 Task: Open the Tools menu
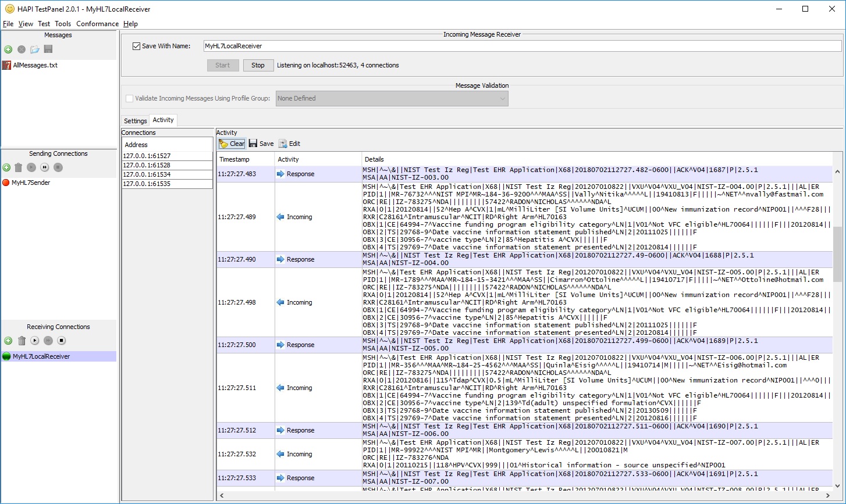coord(63,24)
